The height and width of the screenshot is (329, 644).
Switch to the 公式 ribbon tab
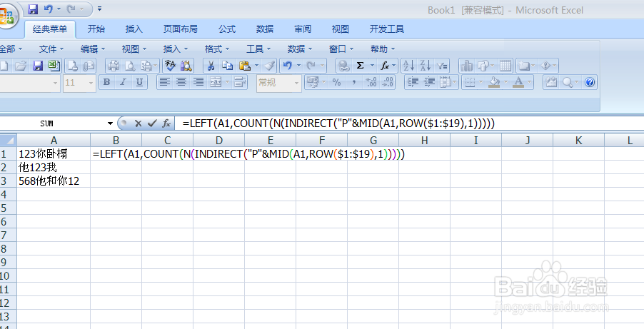click(227, 29)
